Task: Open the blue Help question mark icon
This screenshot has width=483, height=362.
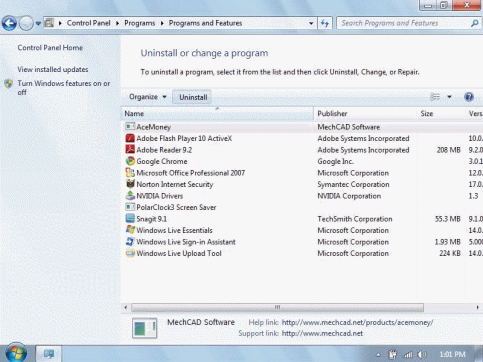Action: pyautogui.click(x=469, y=97)
